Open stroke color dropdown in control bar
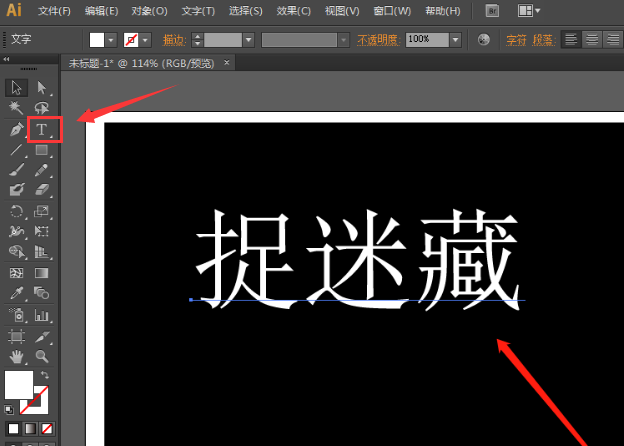Screen dimensions: 624x446 [145, 40]
